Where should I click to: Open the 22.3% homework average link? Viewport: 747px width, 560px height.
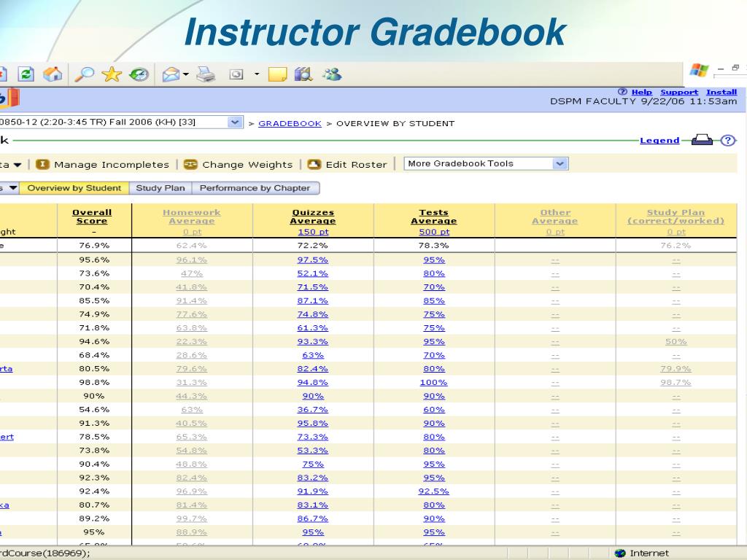(192, 342)
